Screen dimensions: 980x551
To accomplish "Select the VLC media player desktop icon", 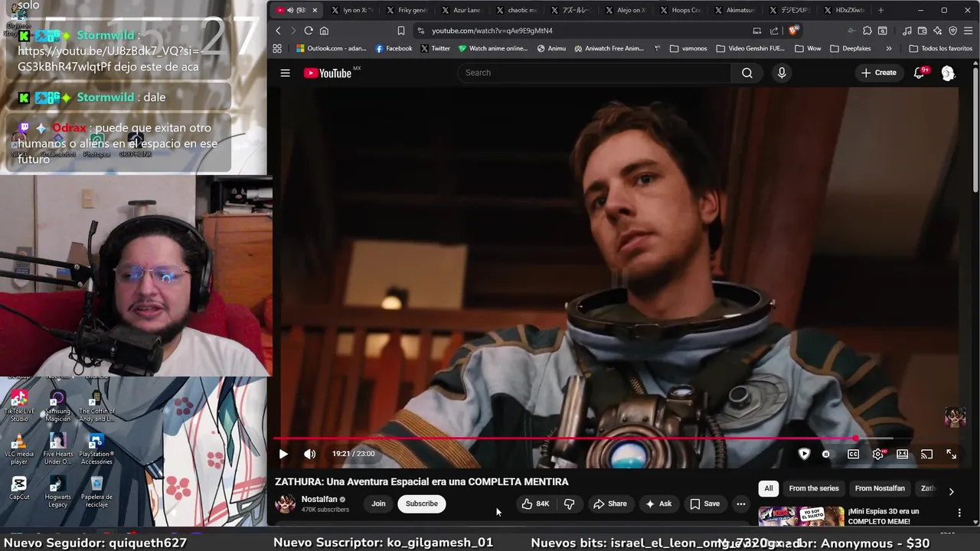I will pyautogui.click(x=19, y=449).
